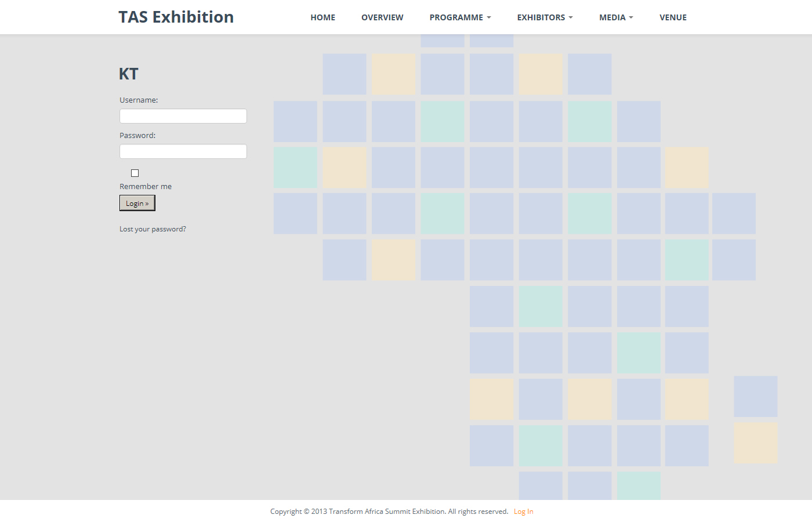Open the OVERVIEW menu item
This screenshot has width=812, height=522.
click(x=382, y=17)
